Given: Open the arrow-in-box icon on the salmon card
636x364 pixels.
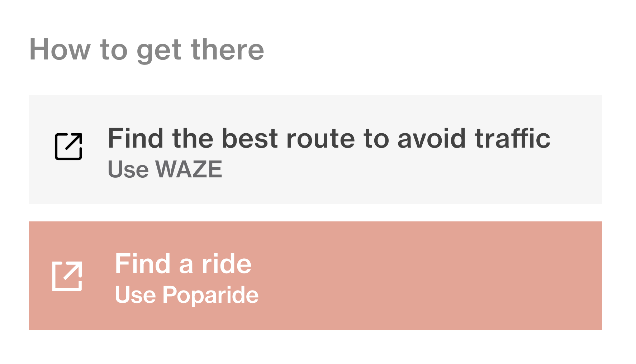Looking at the screenshot, I should coord(67,276).
